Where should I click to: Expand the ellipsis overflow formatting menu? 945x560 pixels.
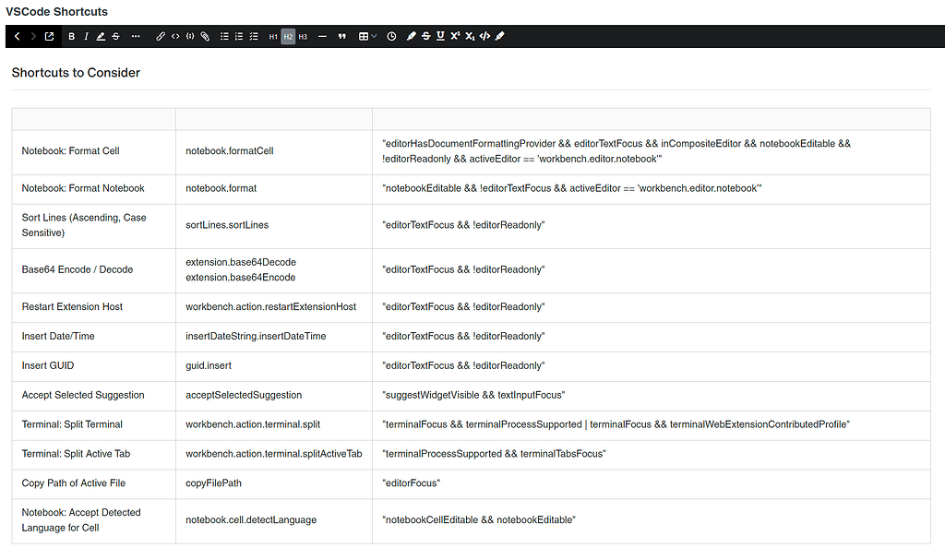click(x=135, y=36)
